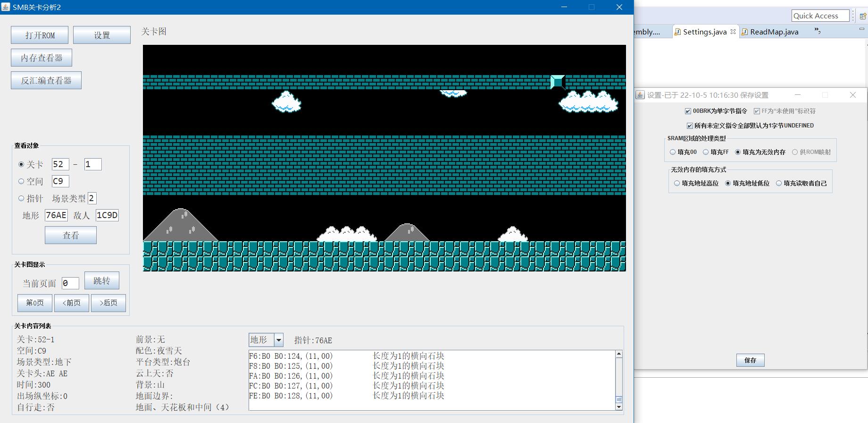Save settings with 保存 button
The width and height of the screenshot is (868, 423).
[x=750, y=360]
